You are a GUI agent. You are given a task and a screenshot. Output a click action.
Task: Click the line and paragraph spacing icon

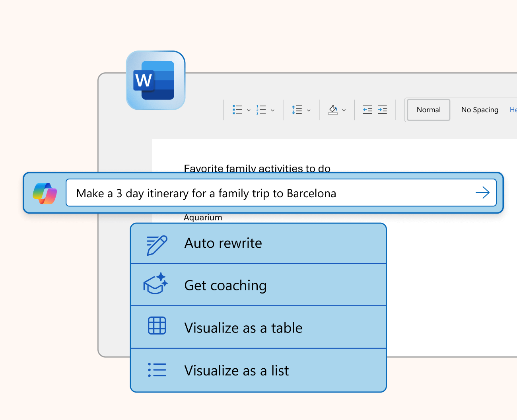point(297,110)
